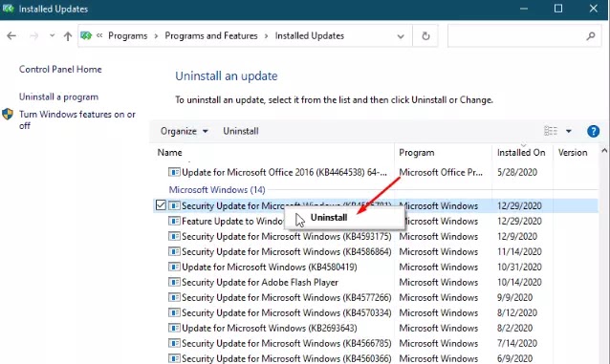Click icon of Office 2016 KB4464538 update
610x364 pixels.
point(174,172)
